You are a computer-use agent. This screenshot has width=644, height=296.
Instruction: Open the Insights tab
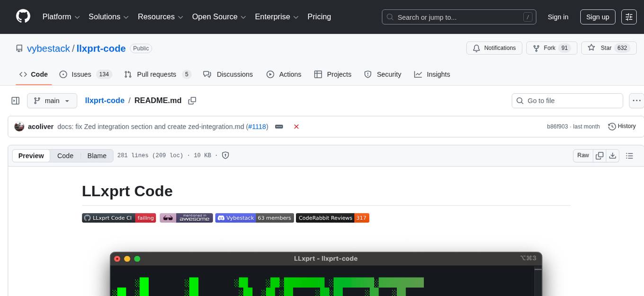click(438, 74)
